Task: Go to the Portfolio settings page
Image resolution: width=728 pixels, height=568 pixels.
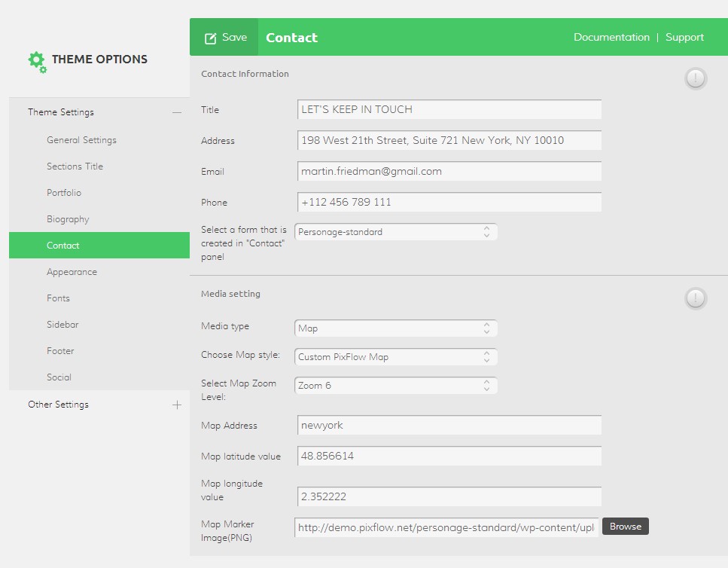Action: (x=64, y=193)
